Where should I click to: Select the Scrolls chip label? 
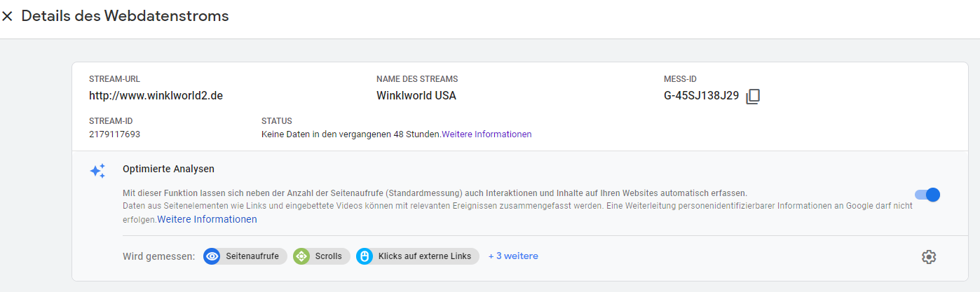coord(328,256)
